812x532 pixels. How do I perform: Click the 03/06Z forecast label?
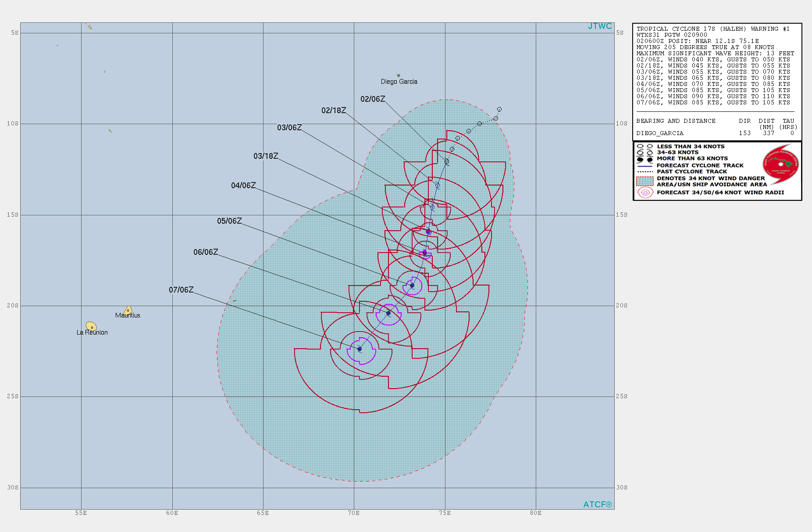[289, 128]
